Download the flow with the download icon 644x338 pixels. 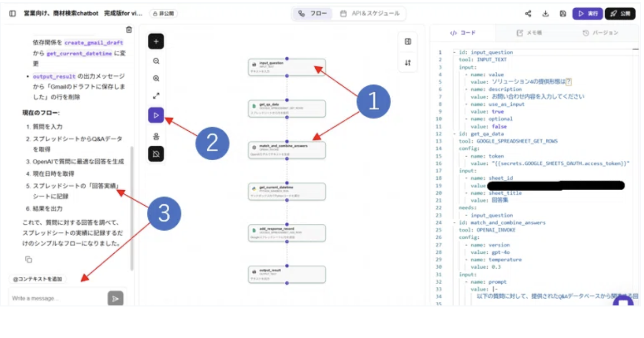(x=545, y=14)
